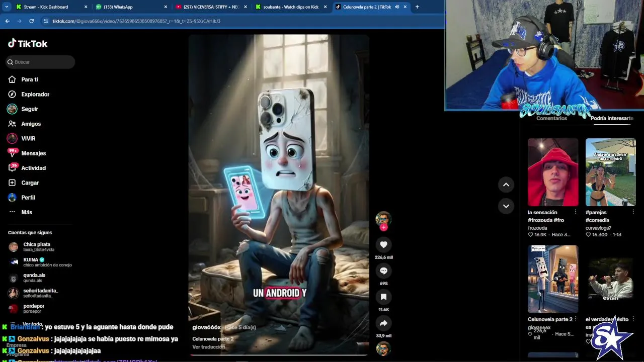Open curvavlogs7 username under thumbnail

point(598,228)
